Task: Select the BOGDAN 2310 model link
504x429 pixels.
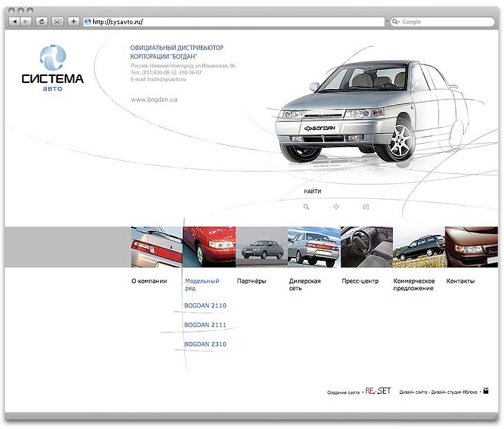Action: coord(205,344)
